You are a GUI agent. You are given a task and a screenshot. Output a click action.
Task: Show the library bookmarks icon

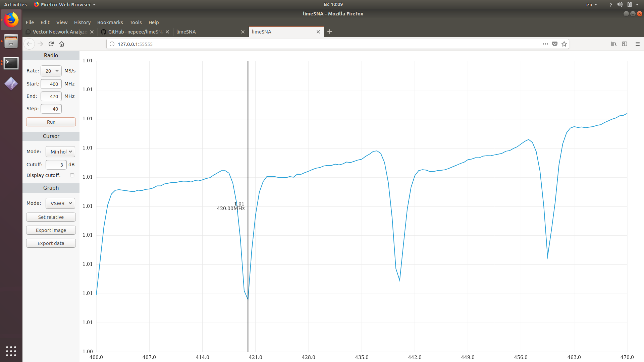click(614, 44)
